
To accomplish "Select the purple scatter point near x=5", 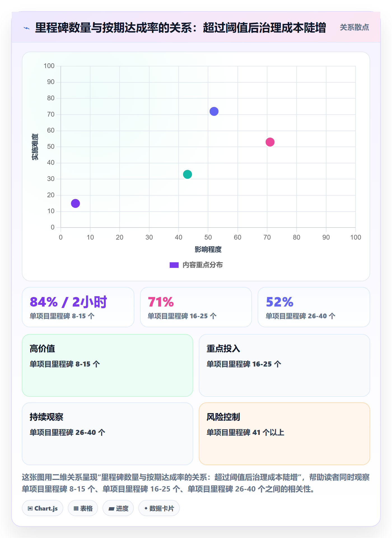I will coord(75,203).
